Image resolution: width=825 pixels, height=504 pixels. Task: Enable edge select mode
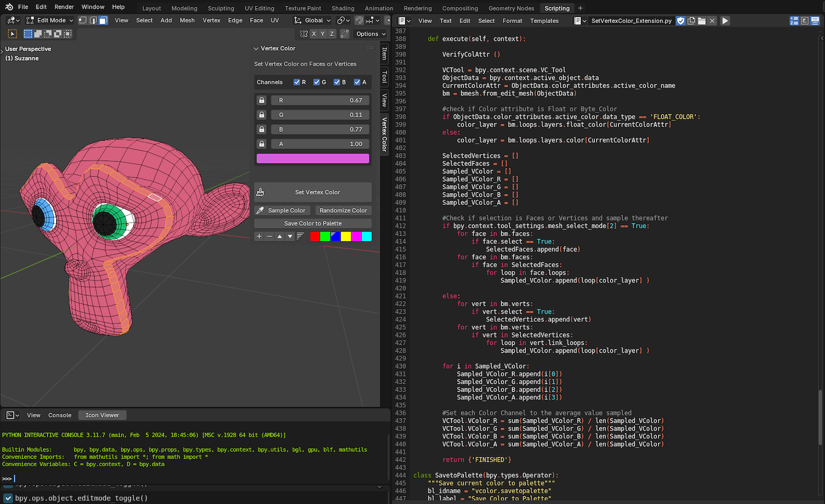(x=93, y=20)
